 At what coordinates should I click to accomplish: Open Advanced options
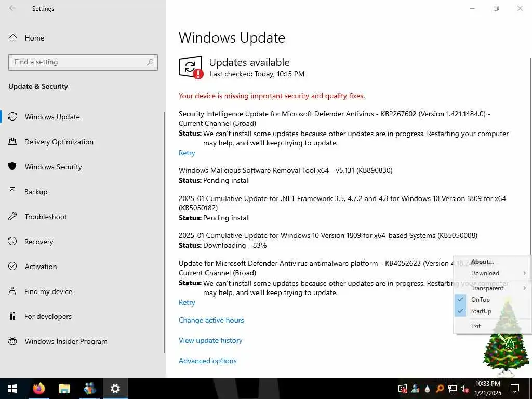208,361
